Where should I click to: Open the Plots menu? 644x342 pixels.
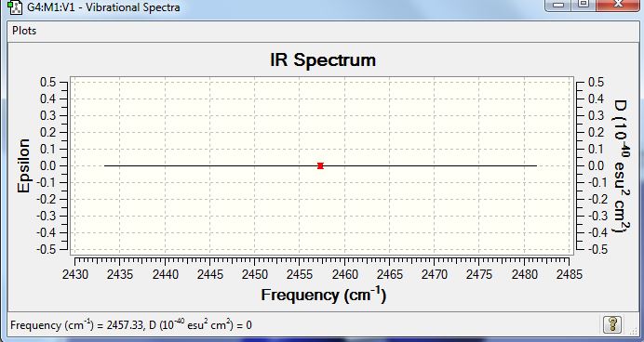[24, 31]
